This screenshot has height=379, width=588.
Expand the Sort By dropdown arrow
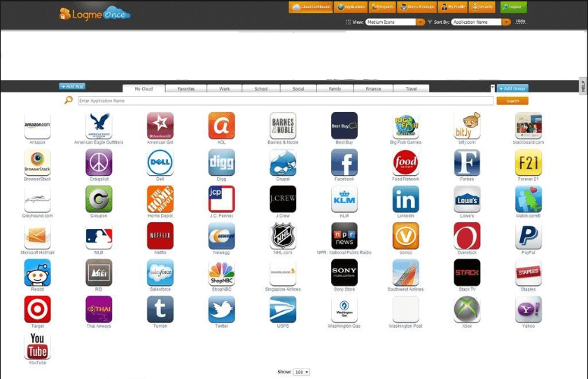click(x=506, y=22)
